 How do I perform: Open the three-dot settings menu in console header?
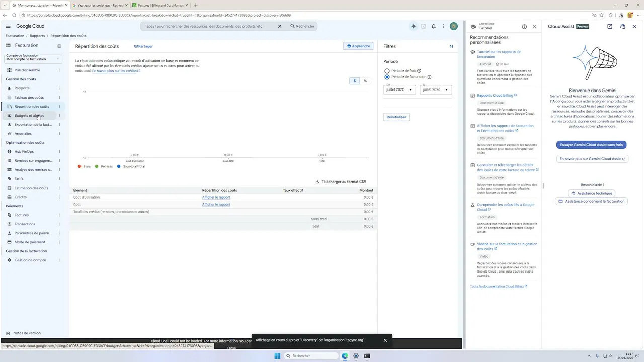click(x=444, y=26)
